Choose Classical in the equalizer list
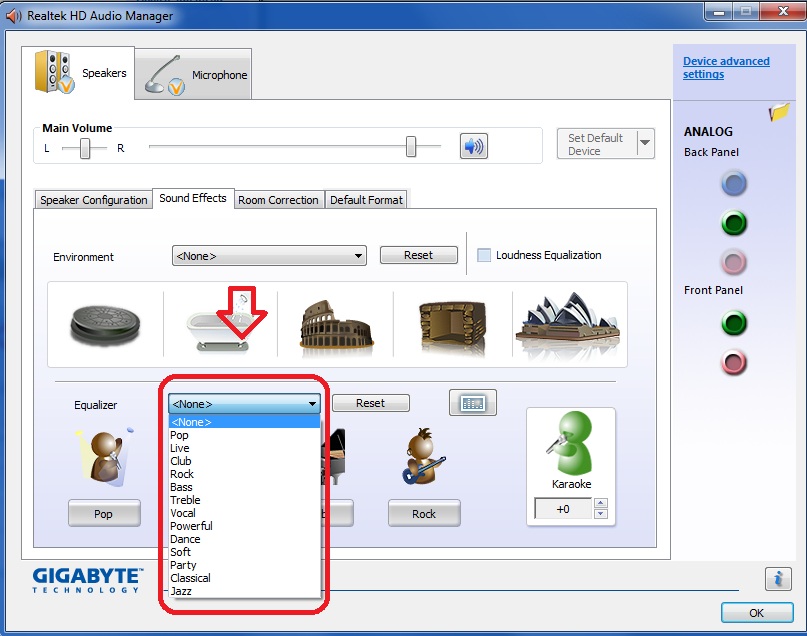807x636 pixels. click(x=244, y=578)
